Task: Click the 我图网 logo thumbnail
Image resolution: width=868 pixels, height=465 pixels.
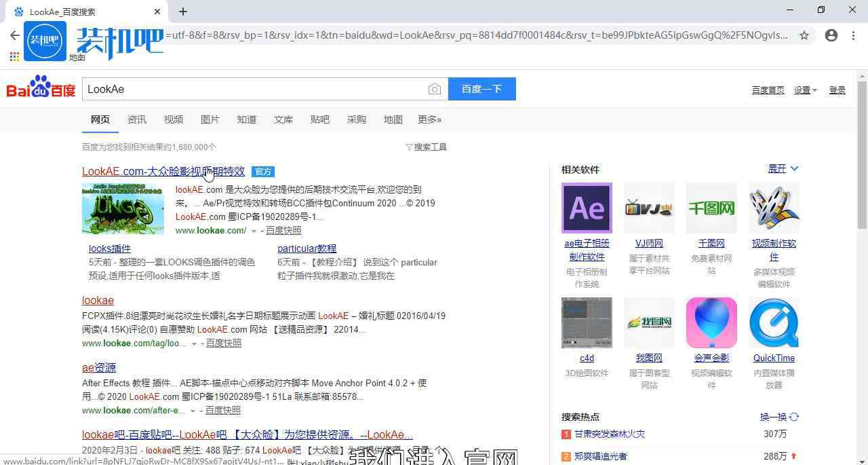Action: 649,322
